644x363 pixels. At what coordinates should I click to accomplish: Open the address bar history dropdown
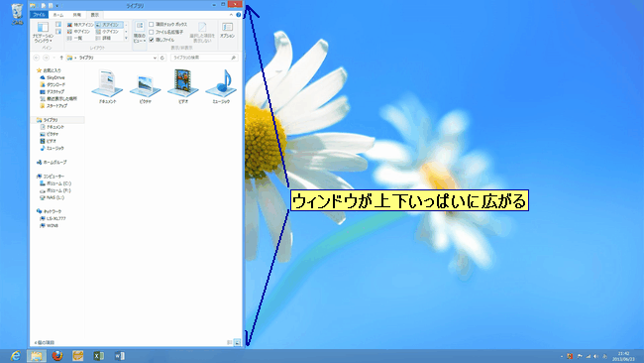point(155,58)
